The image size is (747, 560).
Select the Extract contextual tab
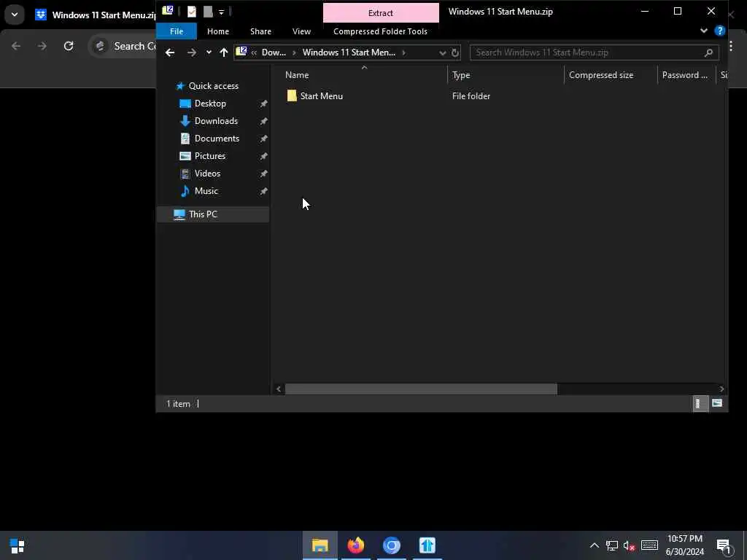tap(381, 13)
